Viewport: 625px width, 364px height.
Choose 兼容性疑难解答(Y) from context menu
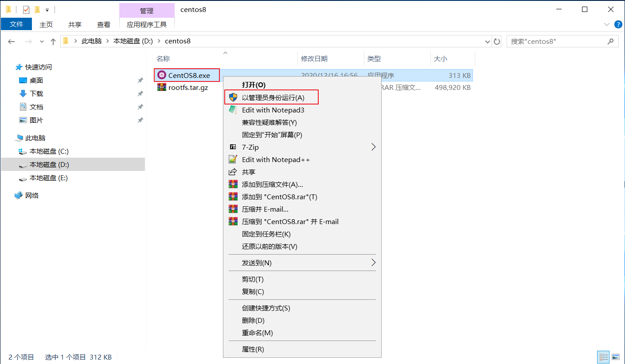pos(269,122)
